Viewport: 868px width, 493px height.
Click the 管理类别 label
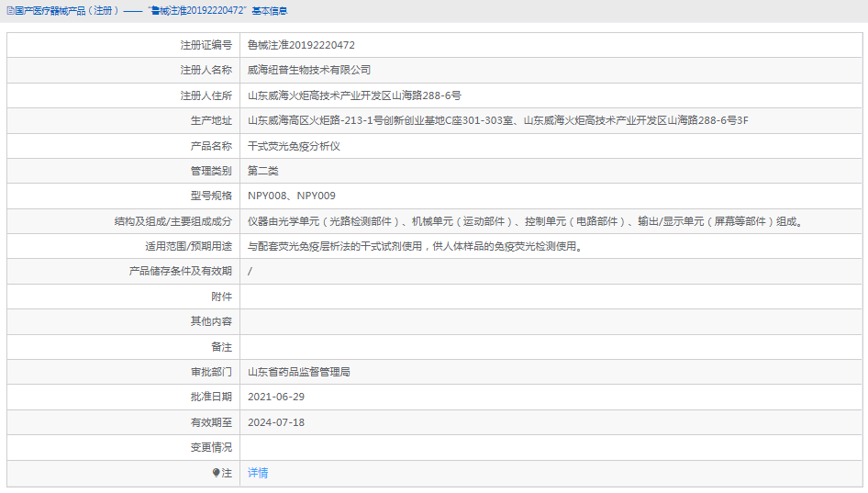coord(211,171)
